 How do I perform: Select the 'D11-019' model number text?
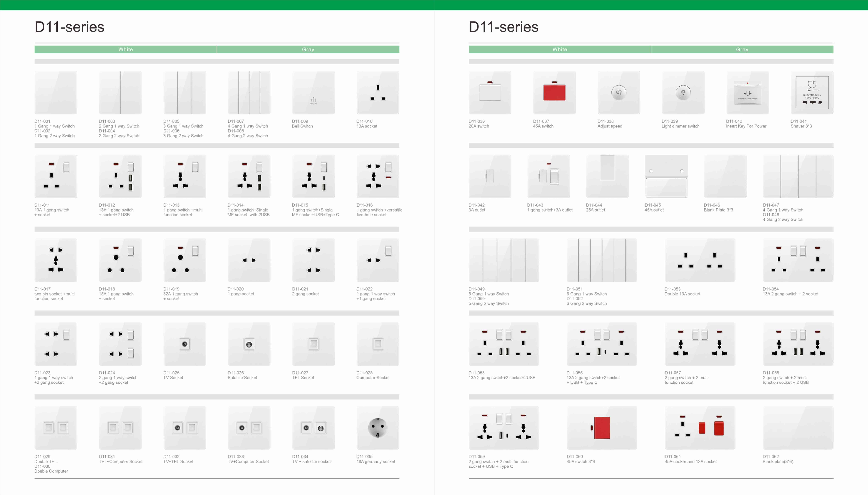pyautogui.click(x=171, y=289)
